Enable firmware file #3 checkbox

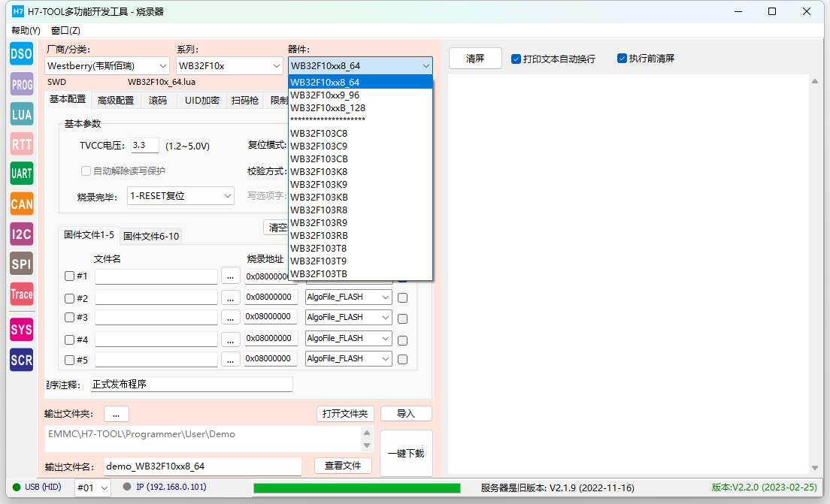tap(69, 317)
